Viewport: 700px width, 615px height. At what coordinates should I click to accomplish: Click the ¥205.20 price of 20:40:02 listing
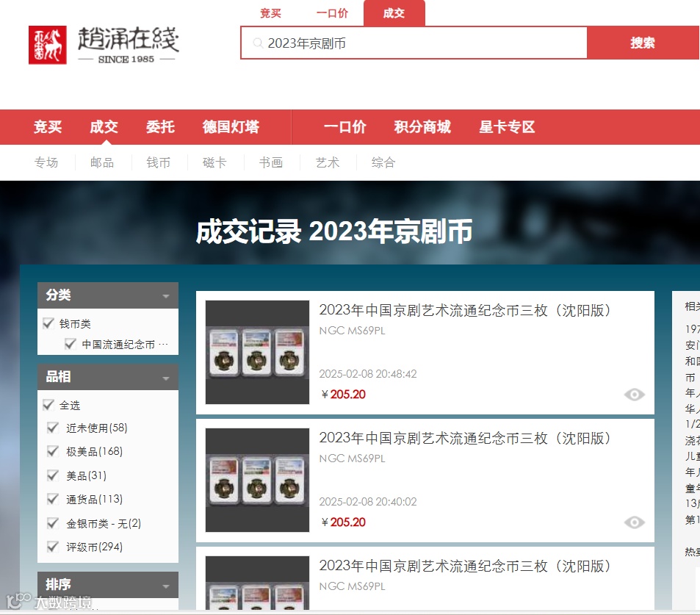click(x=343, y=522)
